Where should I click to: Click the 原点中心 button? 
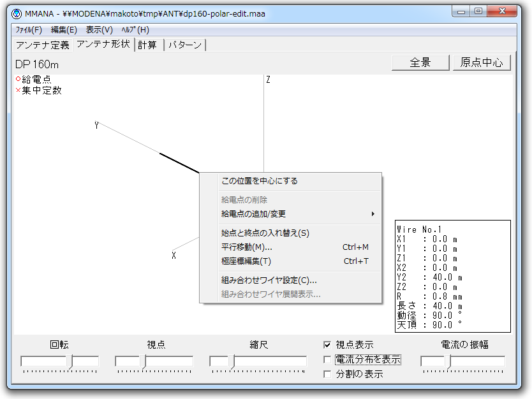pyautogui.click(x=482, y=62)
